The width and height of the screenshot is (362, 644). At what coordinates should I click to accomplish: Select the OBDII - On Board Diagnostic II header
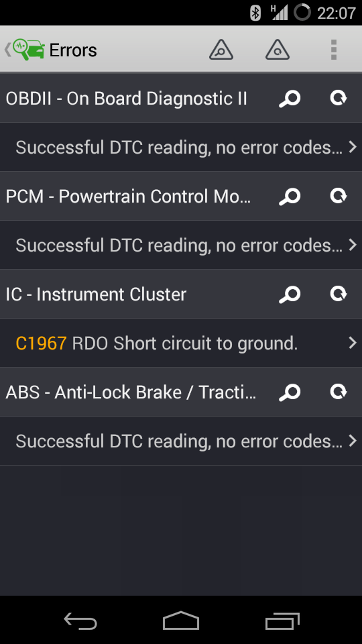click(127, 99)
